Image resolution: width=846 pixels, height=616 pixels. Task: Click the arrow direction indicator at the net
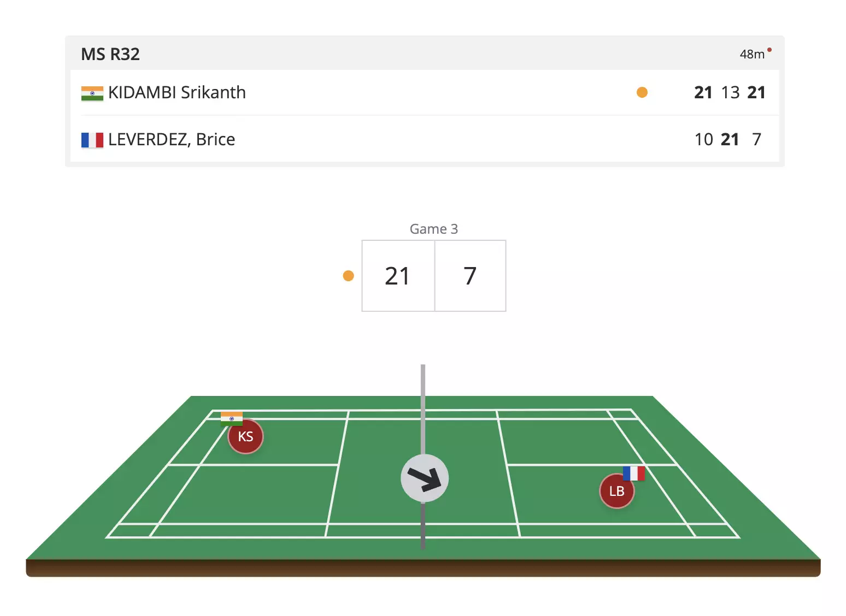[x=425, y=478]
